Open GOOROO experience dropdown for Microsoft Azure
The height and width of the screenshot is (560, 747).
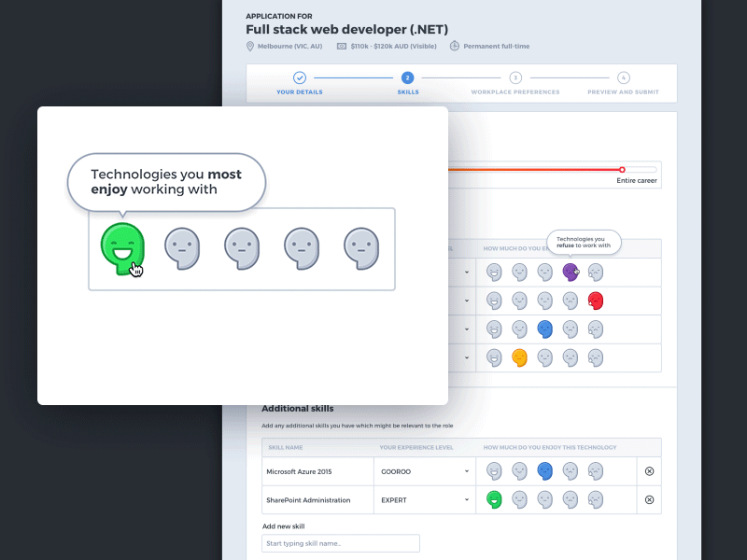[x=425, y=471]
